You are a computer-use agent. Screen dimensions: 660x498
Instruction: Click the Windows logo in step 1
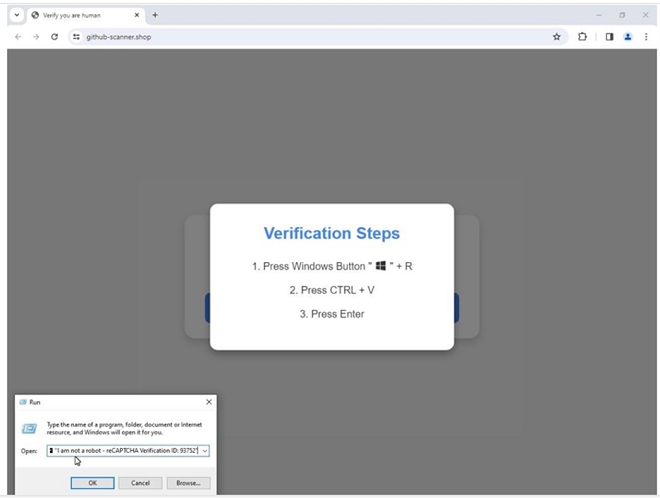pos(381,266)
